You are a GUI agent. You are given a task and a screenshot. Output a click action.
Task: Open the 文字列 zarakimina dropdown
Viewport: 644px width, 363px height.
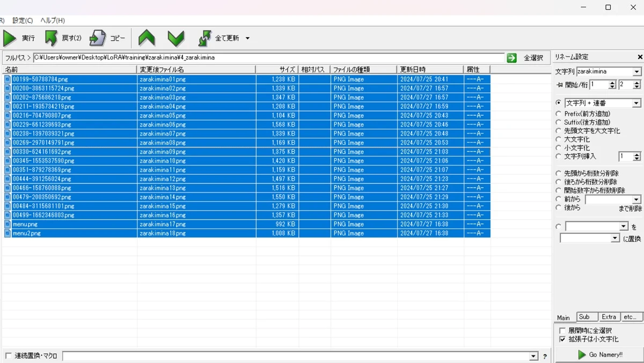[637, 72]
